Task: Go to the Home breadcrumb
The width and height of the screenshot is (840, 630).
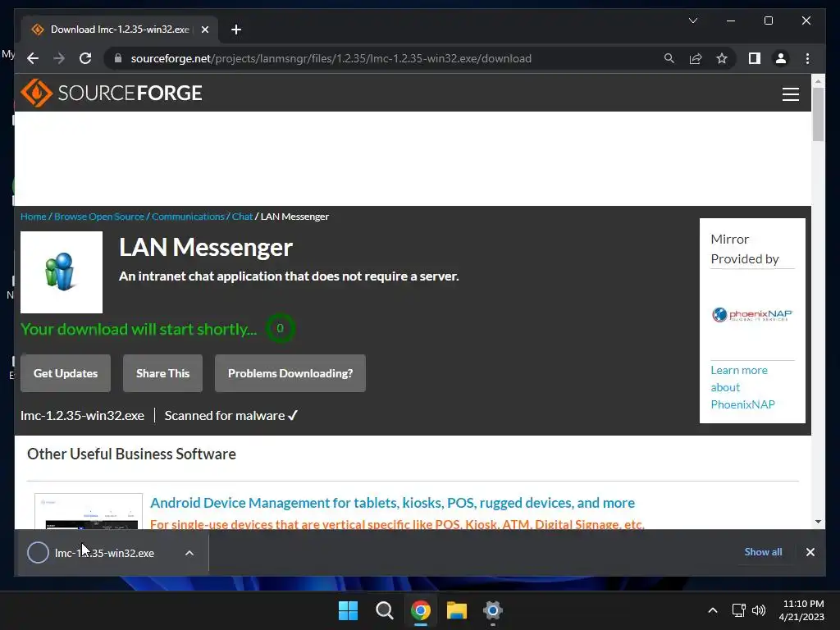Action: coord(33,217)
